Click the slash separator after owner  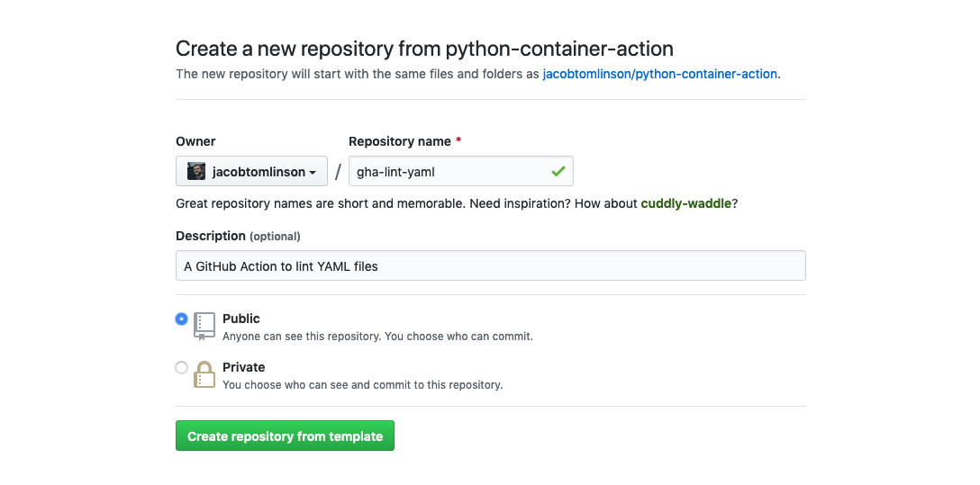[338, 172]
